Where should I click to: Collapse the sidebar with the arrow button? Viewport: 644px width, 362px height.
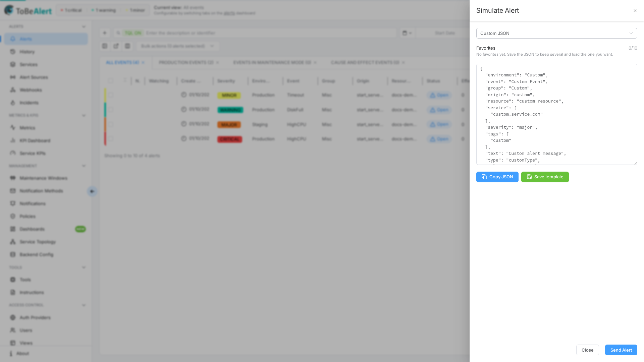(92, 191)
